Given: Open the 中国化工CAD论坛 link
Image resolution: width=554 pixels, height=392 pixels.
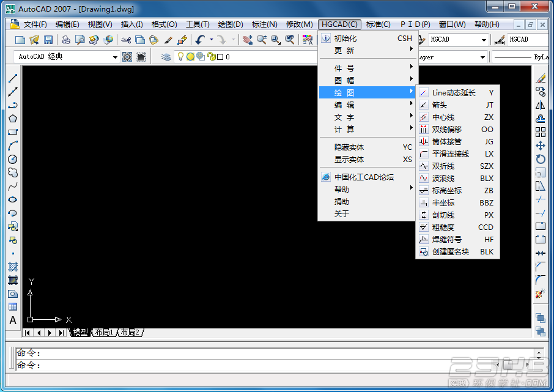Looking at the screenshot, I should (x=366, y=177).
